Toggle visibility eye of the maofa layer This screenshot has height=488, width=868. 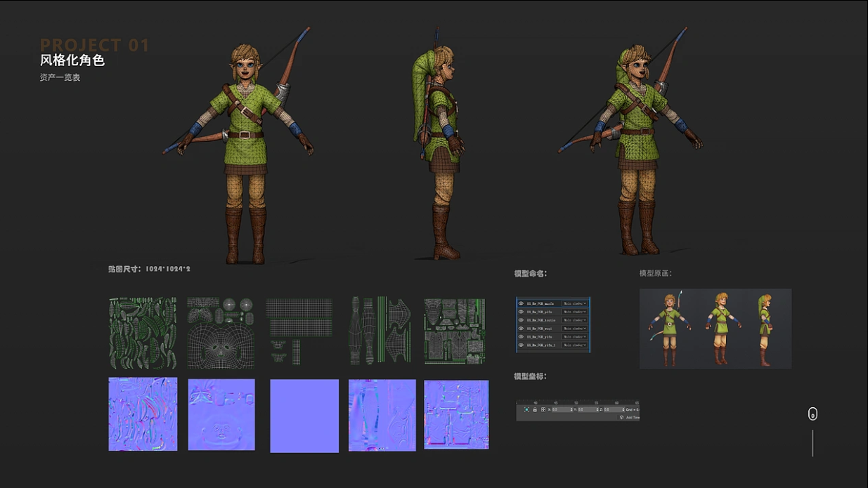521,303
